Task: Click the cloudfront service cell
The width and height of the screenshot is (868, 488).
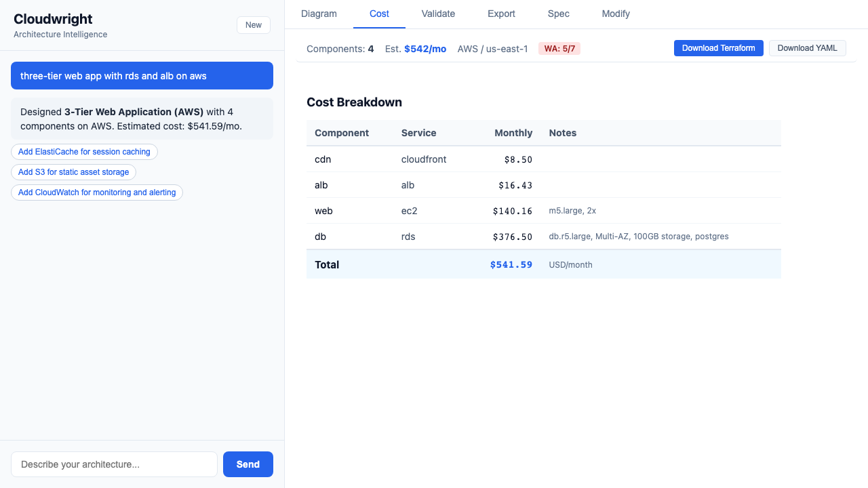Action: click(x=424, y=159)
